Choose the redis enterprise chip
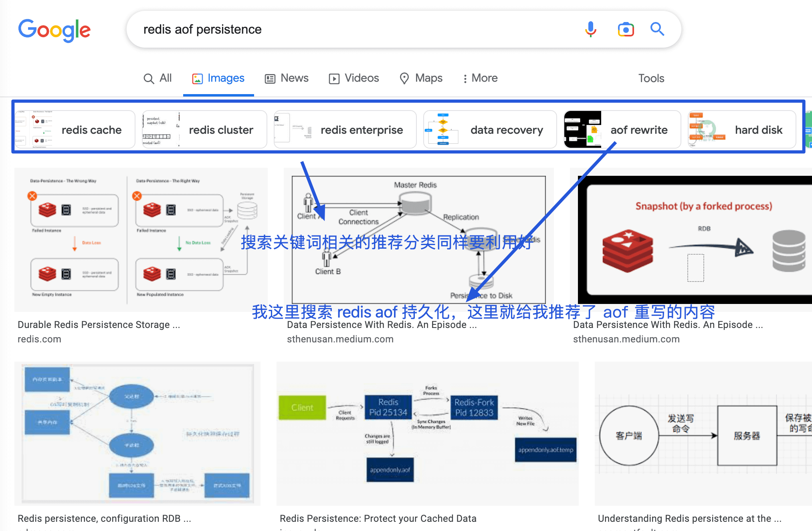This screenshot has width=812, height=531. click(x=345, y=129)
